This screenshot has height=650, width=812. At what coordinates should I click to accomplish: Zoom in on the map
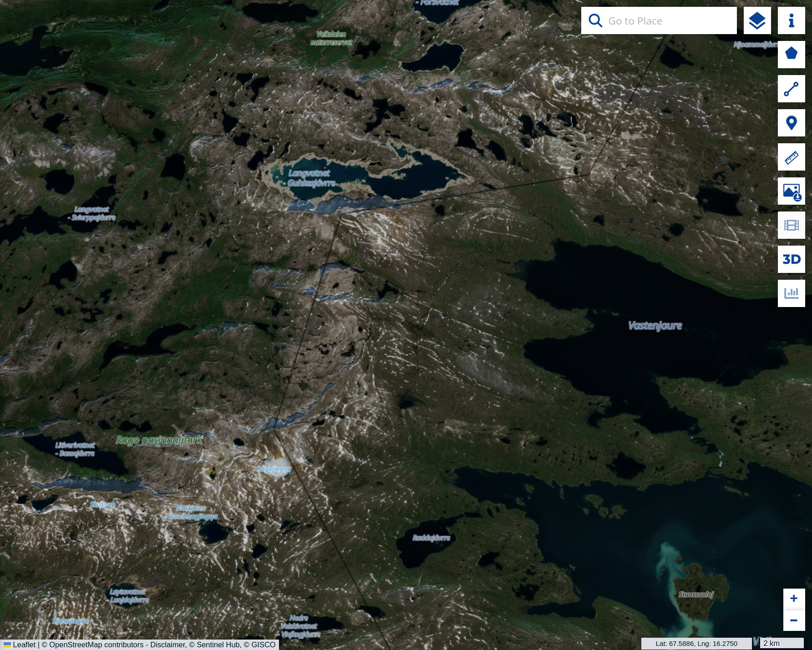coord(793,598)
